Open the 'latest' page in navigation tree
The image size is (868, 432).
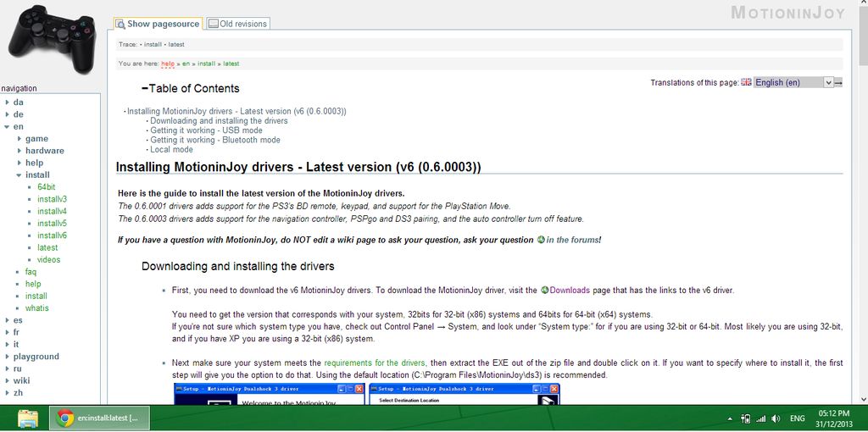click(47, 248)
